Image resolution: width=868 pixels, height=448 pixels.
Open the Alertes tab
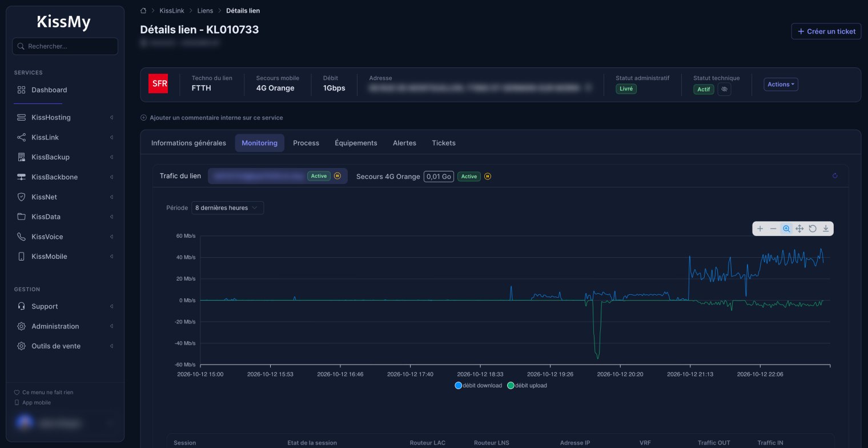pyautogui.click(x=404, y=143)
